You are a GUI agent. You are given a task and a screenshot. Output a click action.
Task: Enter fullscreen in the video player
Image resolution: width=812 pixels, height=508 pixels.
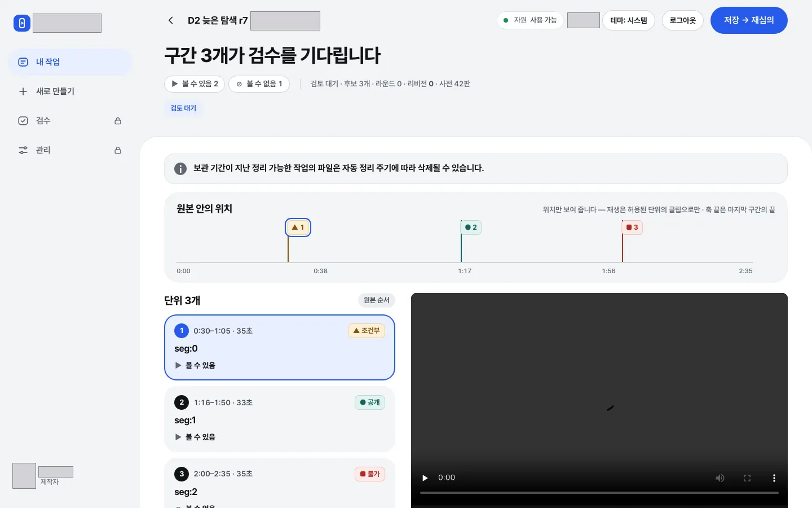(x=747, y=478)
